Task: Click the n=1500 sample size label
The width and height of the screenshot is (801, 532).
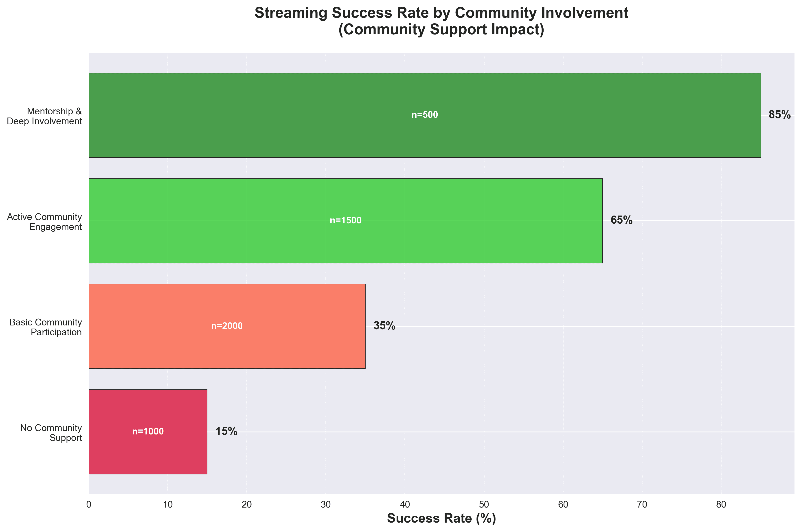Action: coord(346,220)
